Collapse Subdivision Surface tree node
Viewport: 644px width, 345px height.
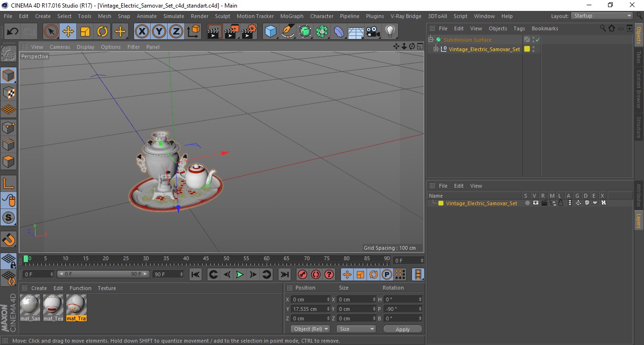[431, 40]
